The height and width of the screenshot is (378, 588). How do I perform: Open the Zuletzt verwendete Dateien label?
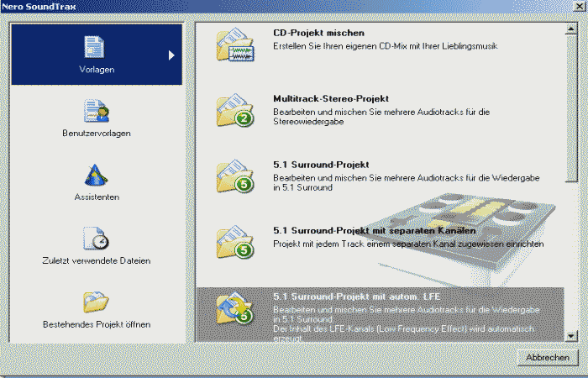[96, 260]
